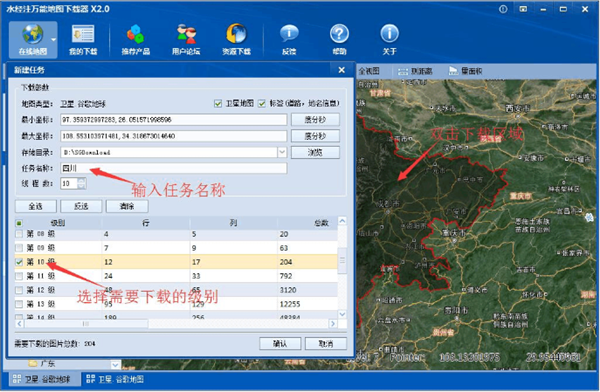Toggle the 卫星地图 checkbox
This screenshot has width=600, height=392.
(218, 103)
